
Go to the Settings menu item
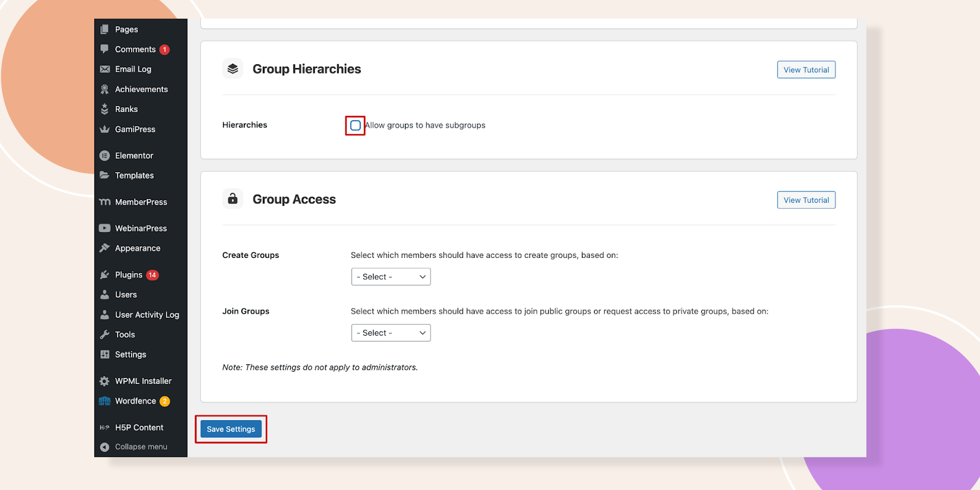coord(141,355)
